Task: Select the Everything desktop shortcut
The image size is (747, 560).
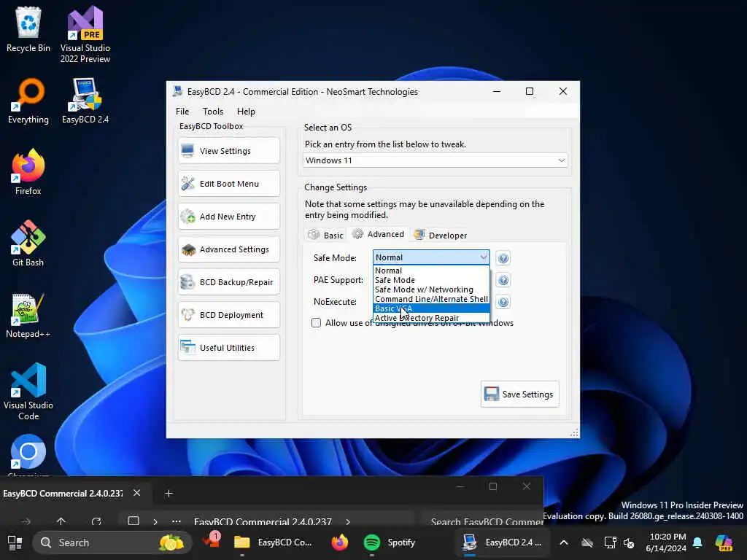Action: (28, 101)
